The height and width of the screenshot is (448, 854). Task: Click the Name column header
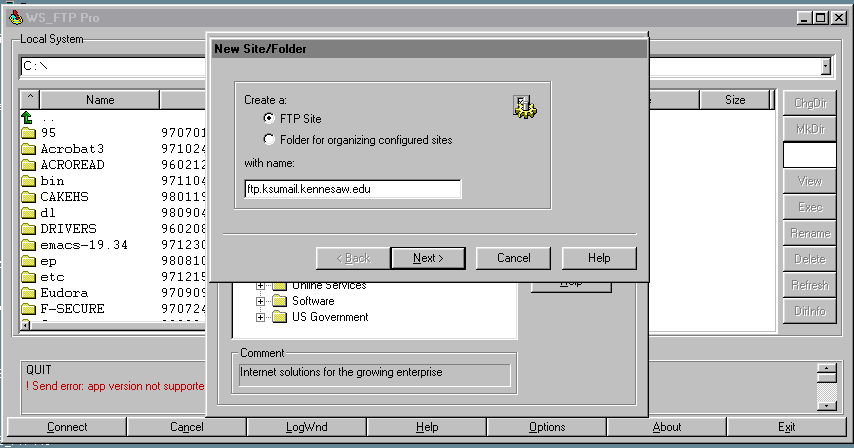coord(100,100)
